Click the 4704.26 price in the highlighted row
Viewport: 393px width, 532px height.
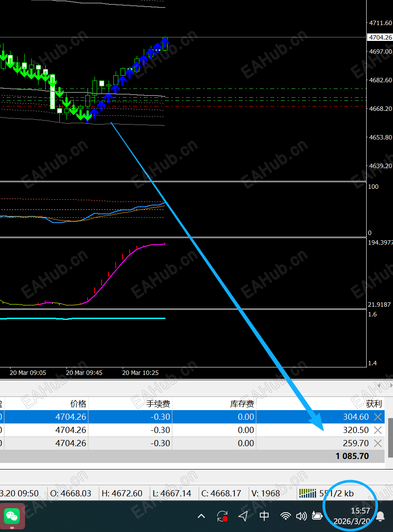click(71, 417)
